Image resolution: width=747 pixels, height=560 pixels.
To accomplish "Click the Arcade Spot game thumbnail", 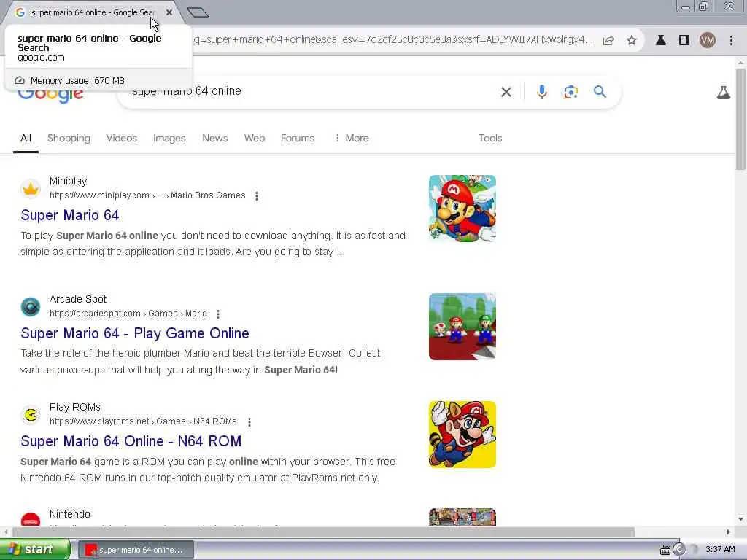I will [462, 327].
